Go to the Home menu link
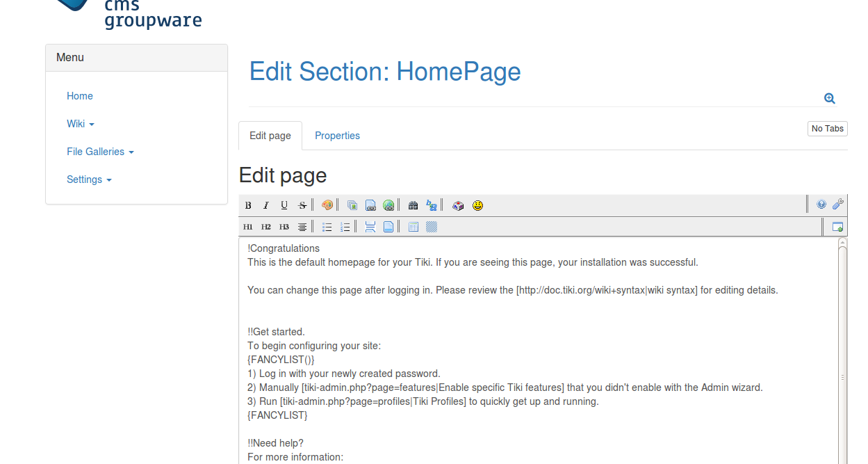 [80, 96]
